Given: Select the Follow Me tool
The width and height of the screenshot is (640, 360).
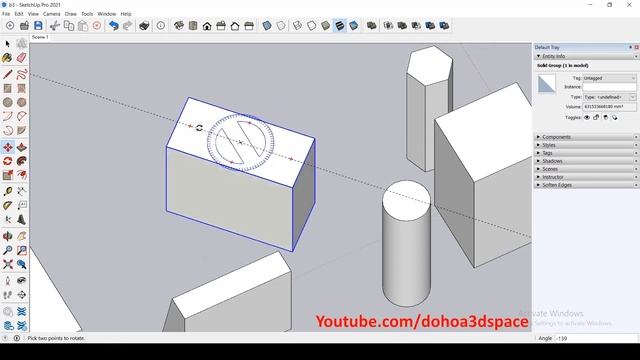Looking at the screenshot, I should [22, 161].
